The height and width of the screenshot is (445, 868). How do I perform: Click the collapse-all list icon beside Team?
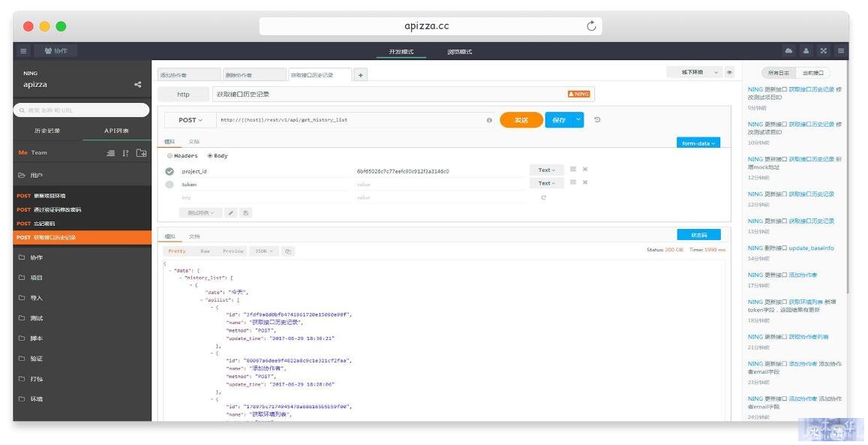point(111,153)
